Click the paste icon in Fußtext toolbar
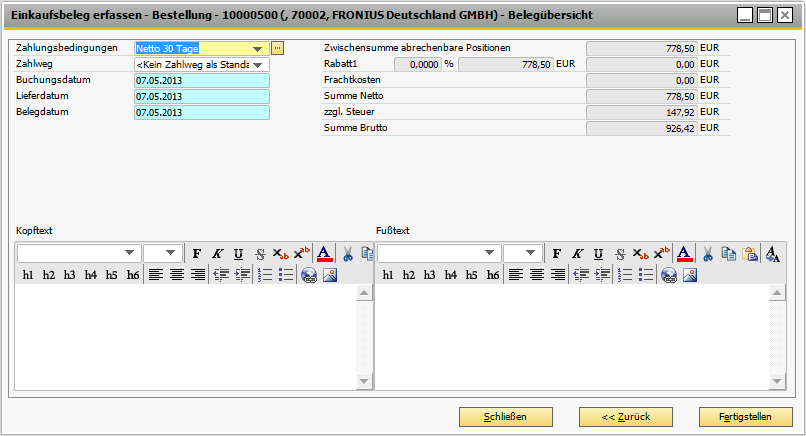The image size is (806, 436). click(750, 254)
